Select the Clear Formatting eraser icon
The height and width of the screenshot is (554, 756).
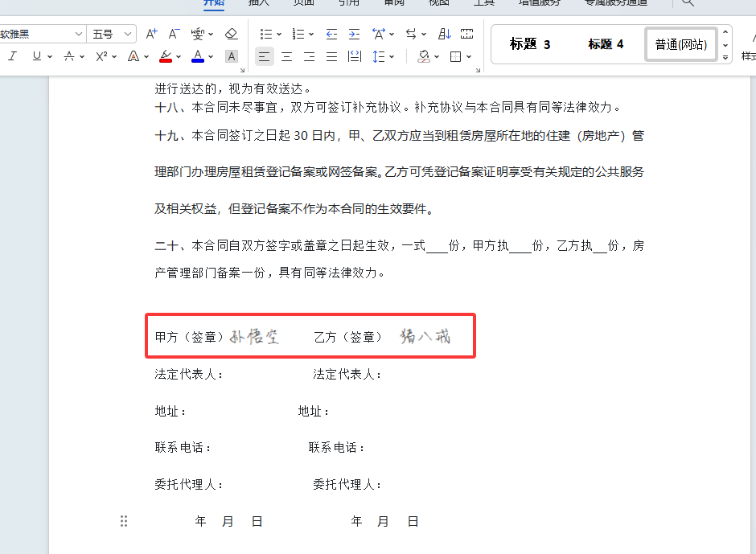tap(232, 34)
